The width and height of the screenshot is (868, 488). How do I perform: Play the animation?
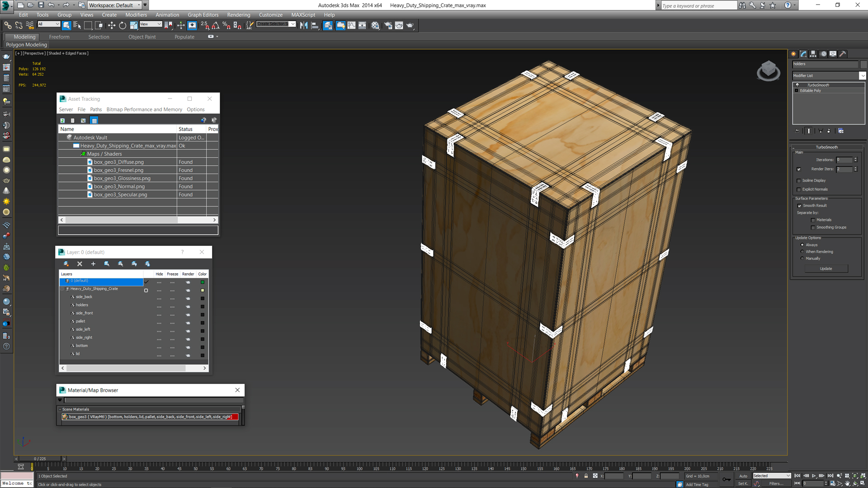click(814, 476)
